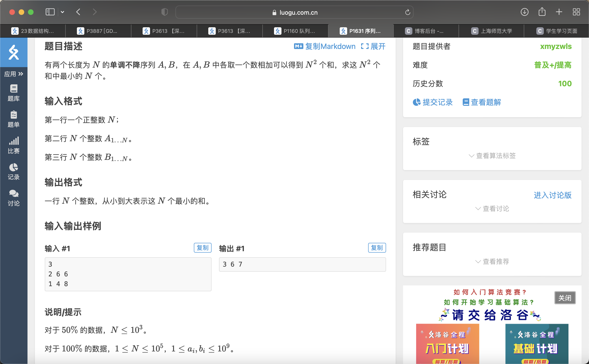This screenshot has width=589, height=364.
Task: Open the 比赛 contests sidebar icon
Action: (14, 145)
